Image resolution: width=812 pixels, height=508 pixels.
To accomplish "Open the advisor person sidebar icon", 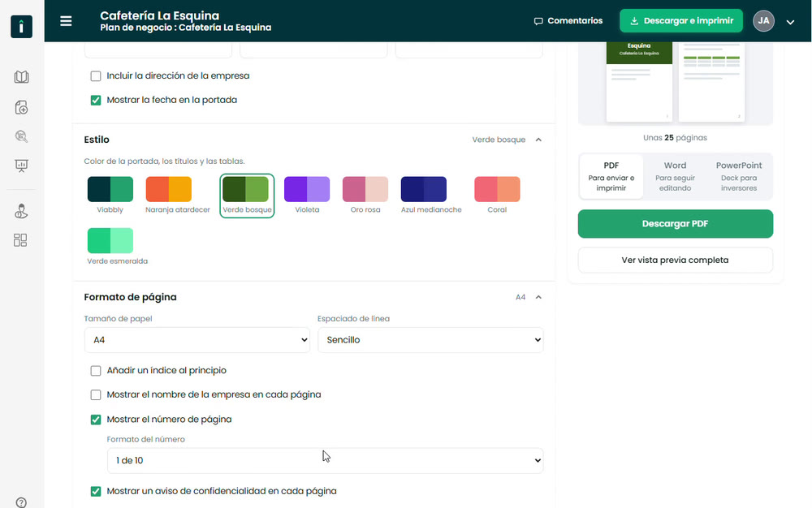I will point(21,211).
